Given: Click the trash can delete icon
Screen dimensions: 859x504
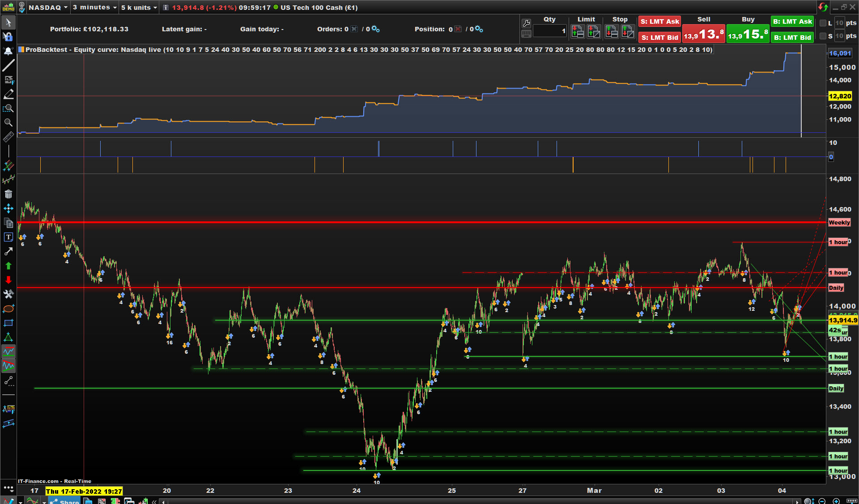Looking at the screenshot, I should (x=8, y=194).
